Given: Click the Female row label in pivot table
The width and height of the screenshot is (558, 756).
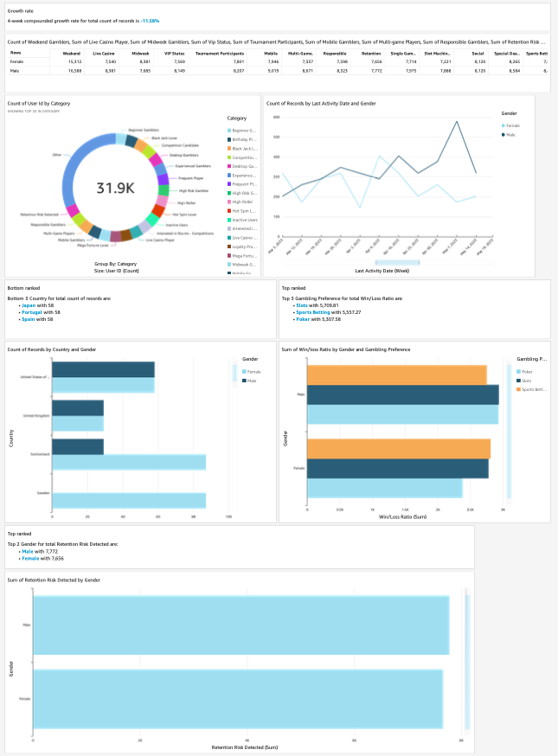Looking at the screenshot, I should [x=17, y=62].
